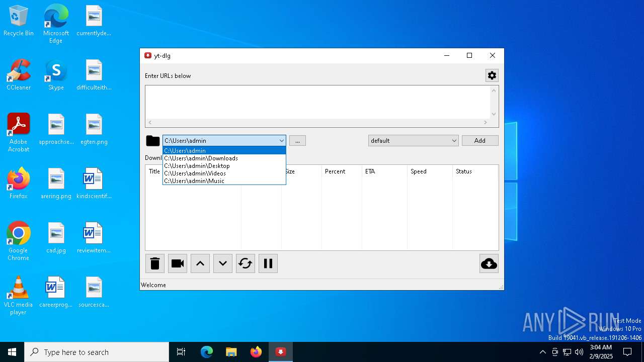
Task: Reload downloads with the refresh icon
Action: click(x=246, y=263)
